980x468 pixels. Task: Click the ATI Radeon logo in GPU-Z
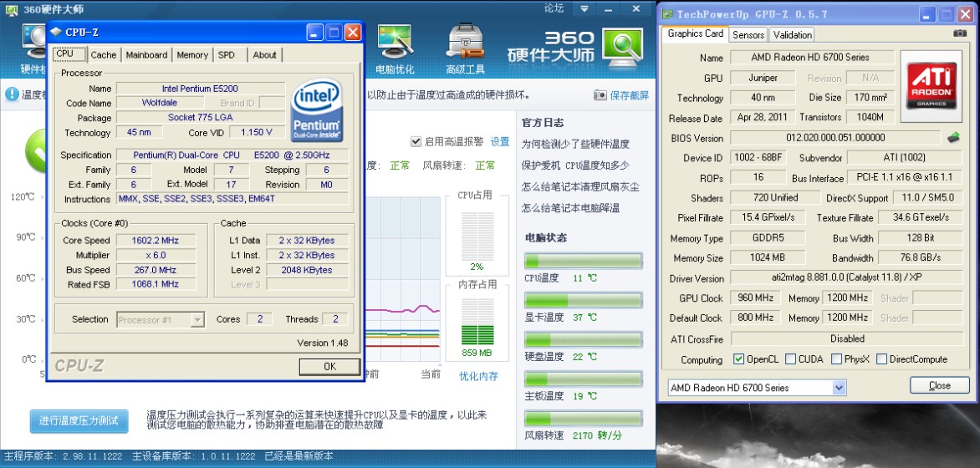(932, 87)
